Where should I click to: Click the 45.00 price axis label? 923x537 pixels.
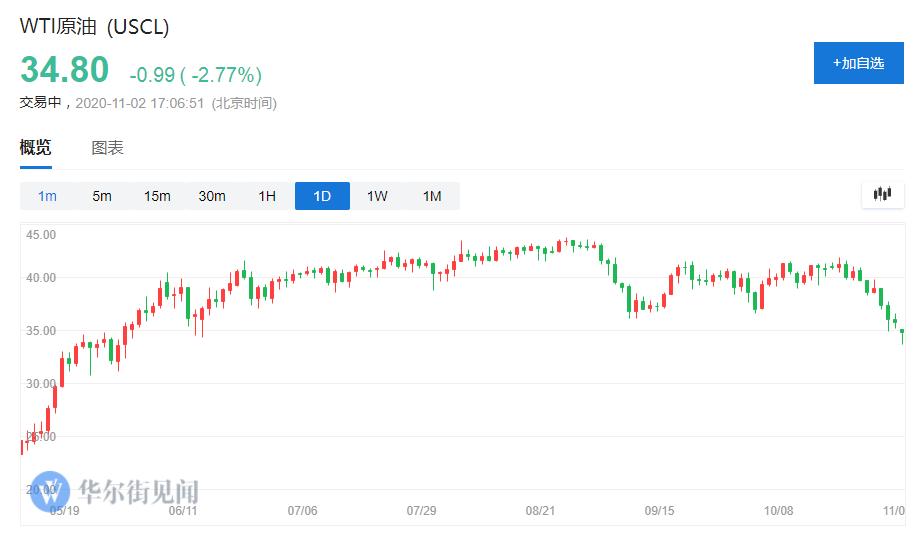41,235
